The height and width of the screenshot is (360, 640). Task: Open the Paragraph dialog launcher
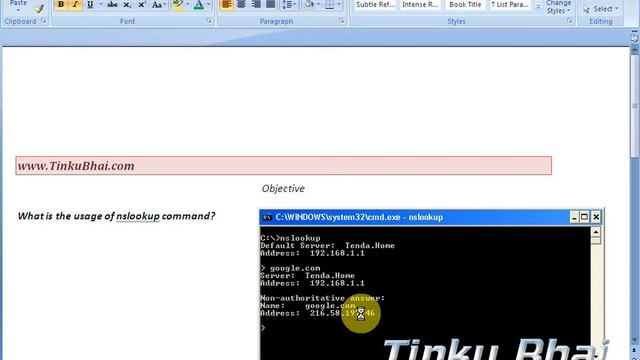tap(341, 21)
